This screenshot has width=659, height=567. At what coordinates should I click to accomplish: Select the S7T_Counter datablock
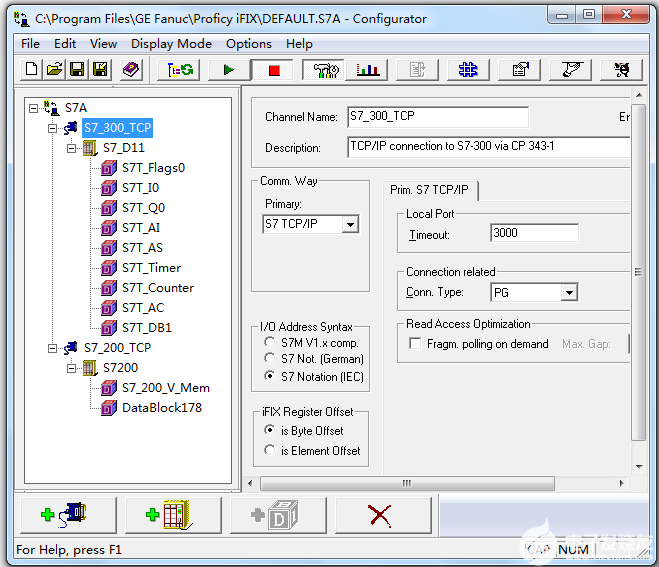coord(158,288)
